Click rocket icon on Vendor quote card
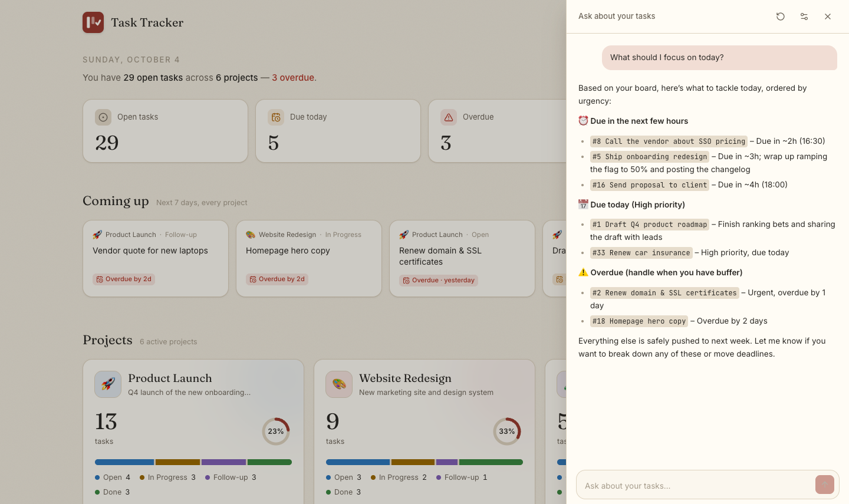 97,235
